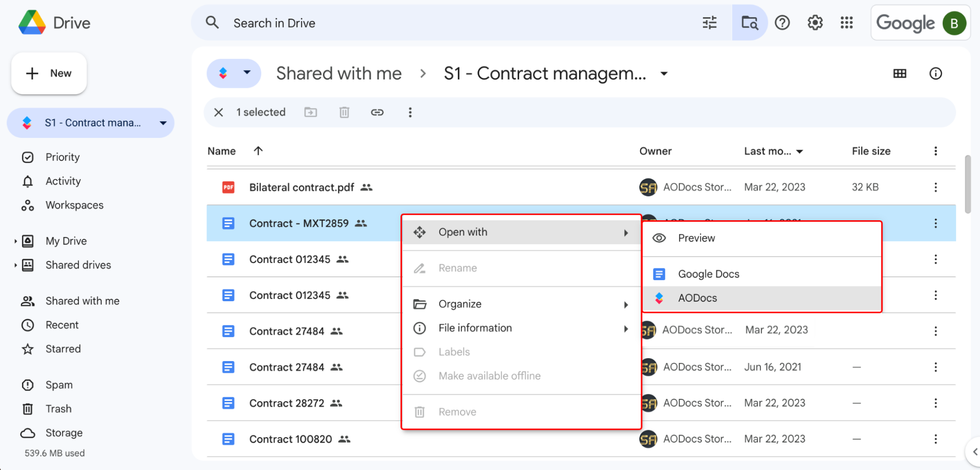This screenshot has height=470, width=980.
Task: Open more actions in selection toolbar
Action: pyautogui.click(x=410, y=112)
